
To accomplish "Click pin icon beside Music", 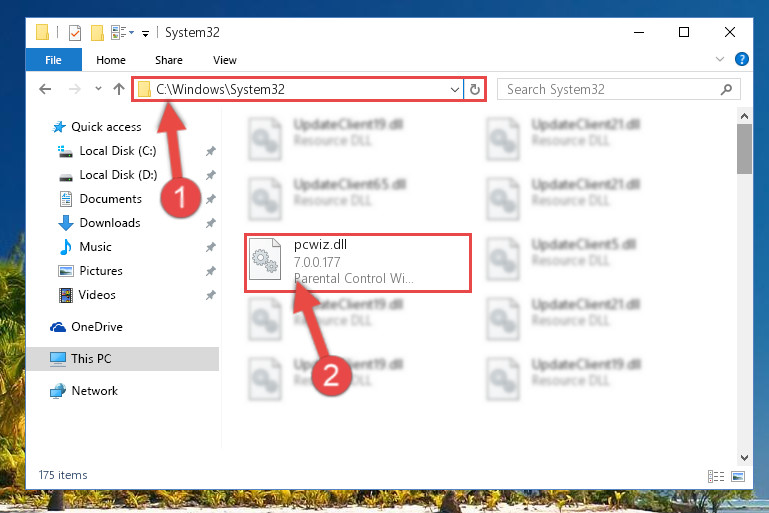I will click(x=210, y=247).
